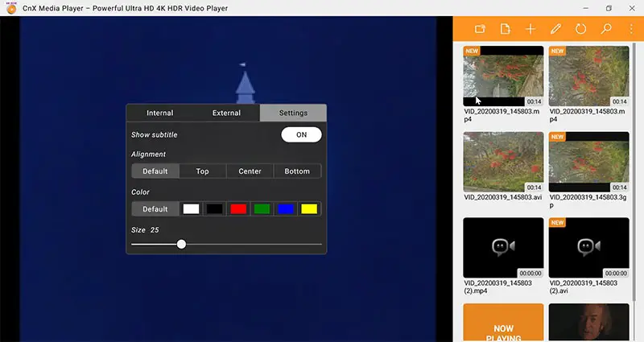The height and width of the screenshot is (342, 644).
Task: Open the VID_20200319_145803 (2).mp4 thumbnail
Action: click(x=503, y=248)
